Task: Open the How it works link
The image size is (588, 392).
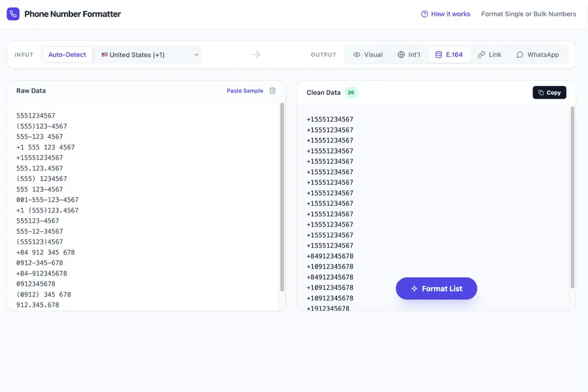Action: [450, 14]
